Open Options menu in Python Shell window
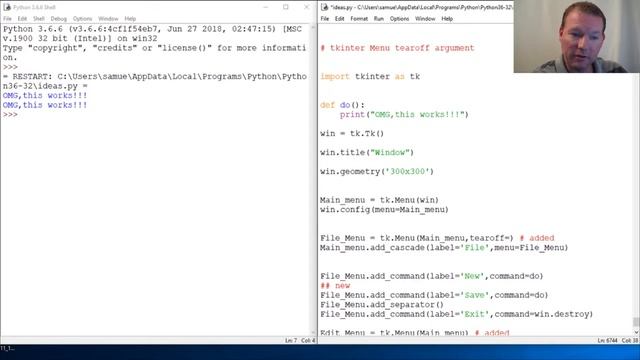 82,19
